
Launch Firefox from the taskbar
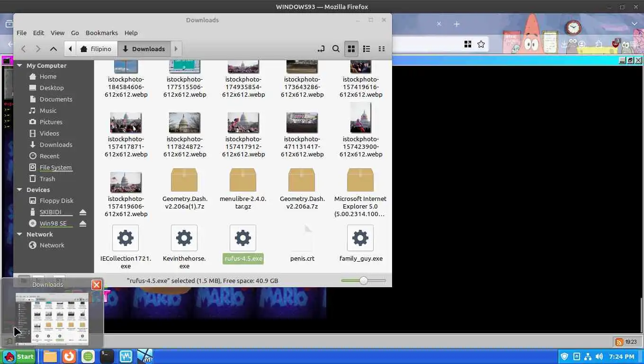(69, 356)
